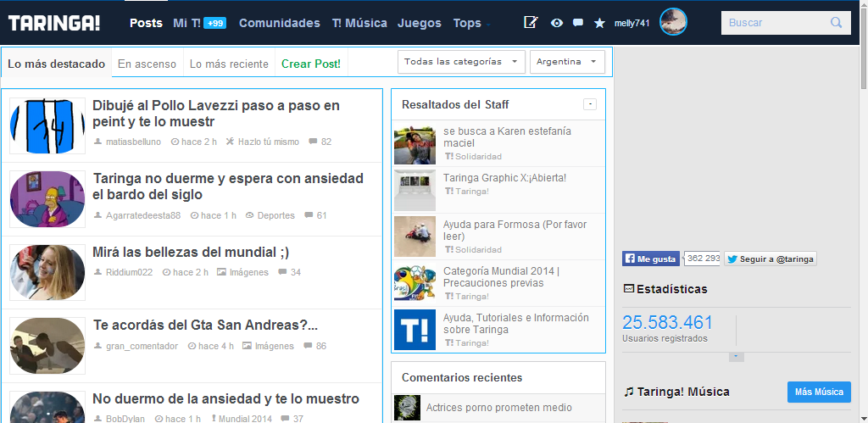Switch to Lo más reciente tab
The height and width of the screenshot is (423, 868).
click(x=229, y=64)
